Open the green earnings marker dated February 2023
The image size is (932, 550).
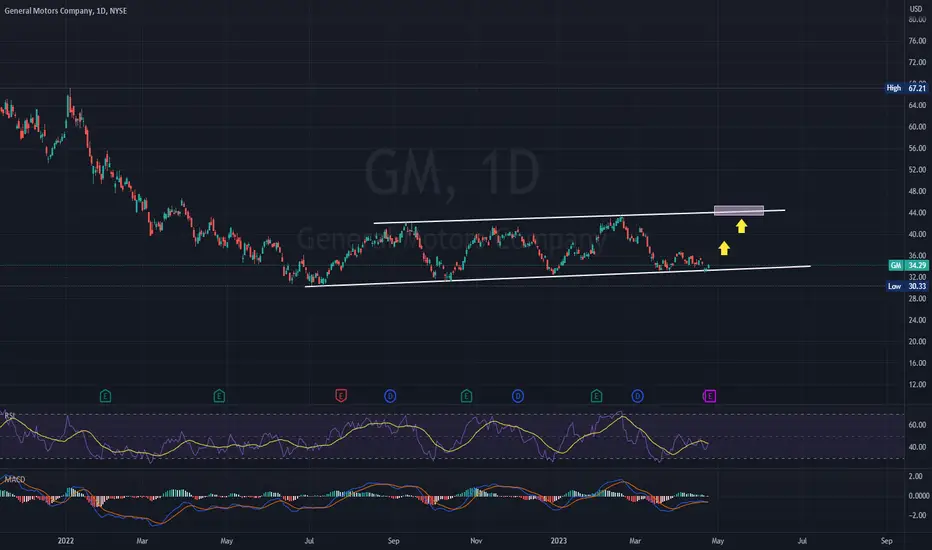click(596, 396)
